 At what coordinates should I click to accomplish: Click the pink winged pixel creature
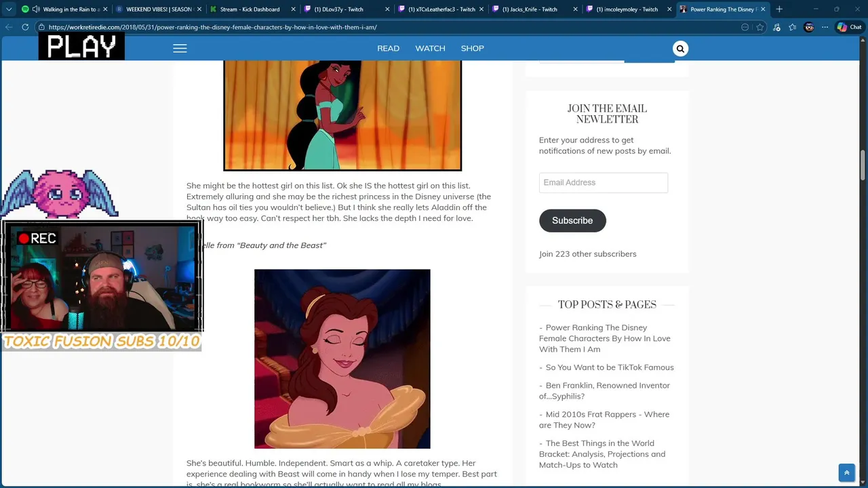tap(60, 194)
